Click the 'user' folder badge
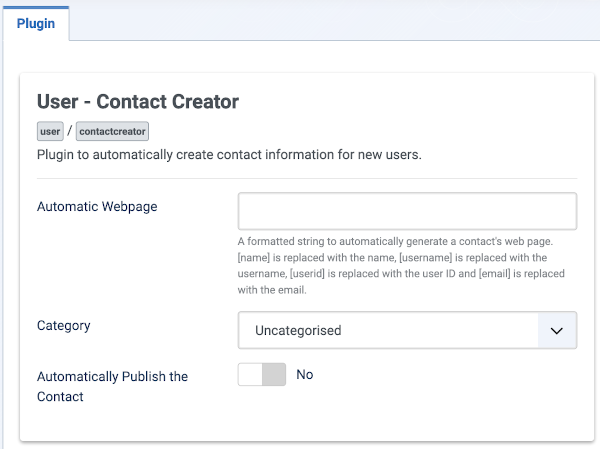Screen dimensions: 600x449 (x=50, y=131)
